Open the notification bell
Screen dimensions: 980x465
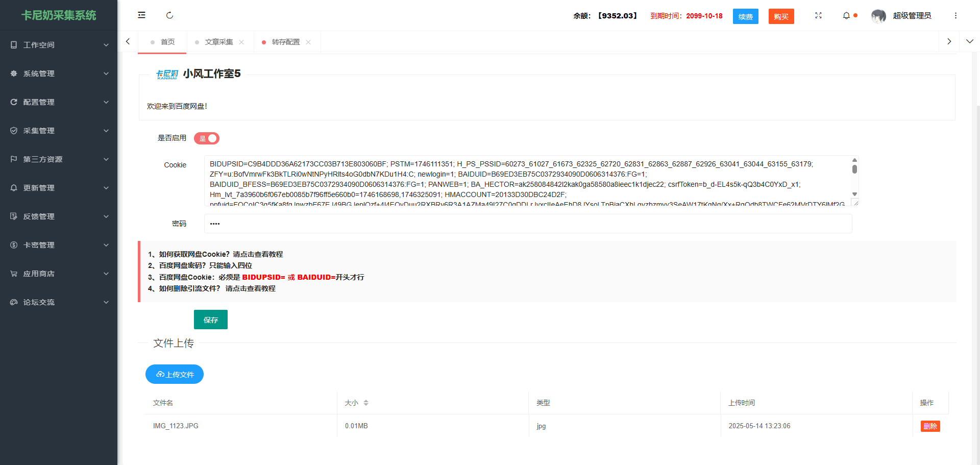[x=846, y=15]
